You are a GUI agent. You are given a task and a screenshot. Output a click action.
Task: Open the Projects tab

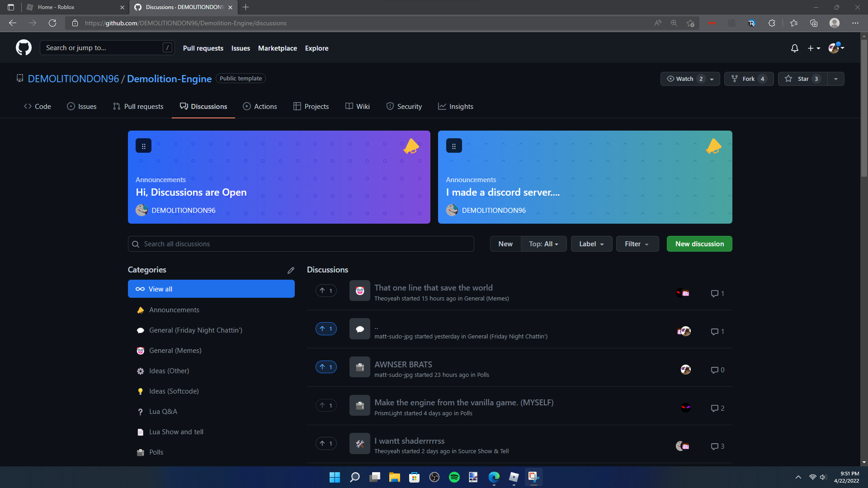(311, 107)
